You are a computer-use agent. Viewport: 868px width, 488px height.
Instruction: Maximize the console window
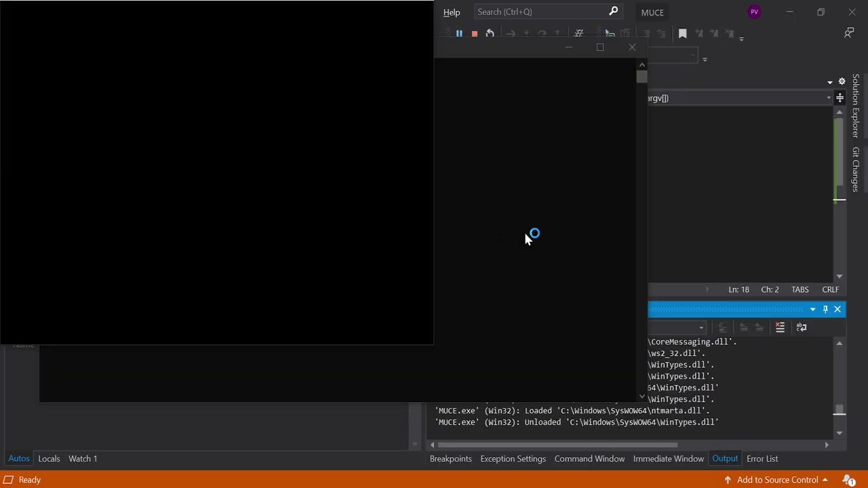(x=600, y=47)
